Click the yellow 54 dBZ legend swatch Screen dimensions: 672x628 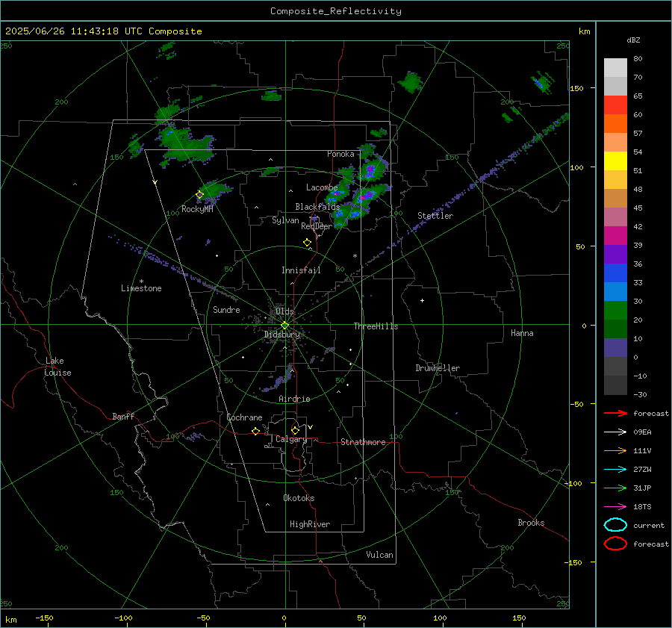[x=615, y=161]
